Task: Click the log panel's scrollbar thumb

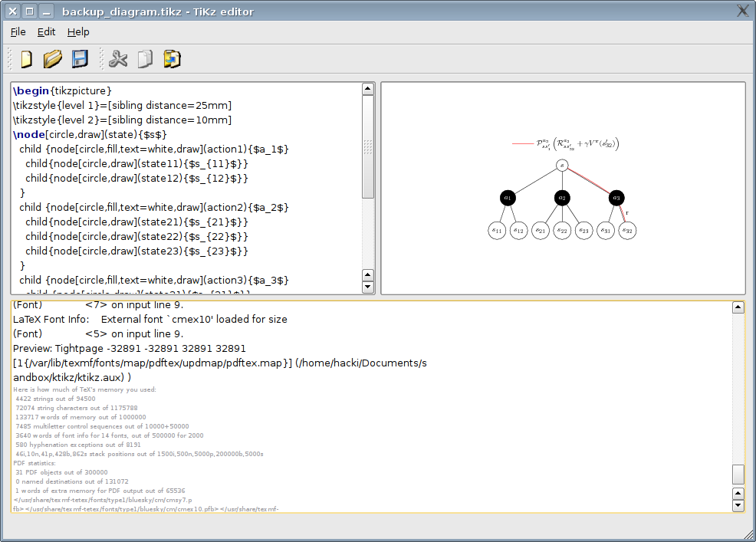Action: [x=738, y=474]
